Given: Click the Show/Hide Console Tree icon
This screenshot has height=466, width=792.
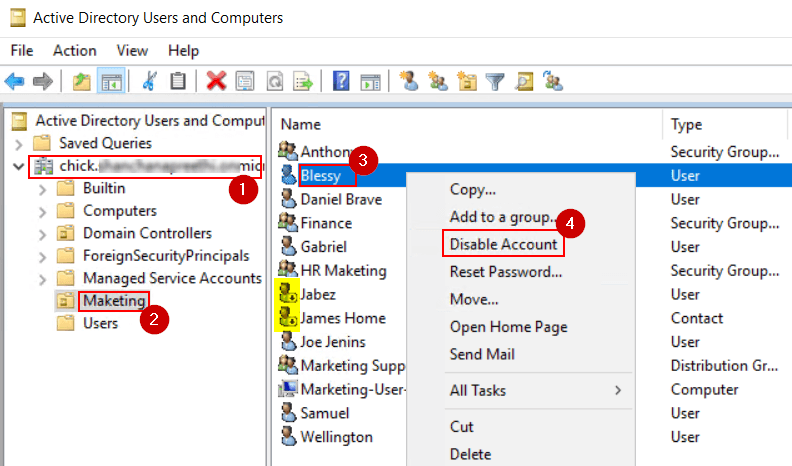Looking at the screenshot, I should click(110, 82).
